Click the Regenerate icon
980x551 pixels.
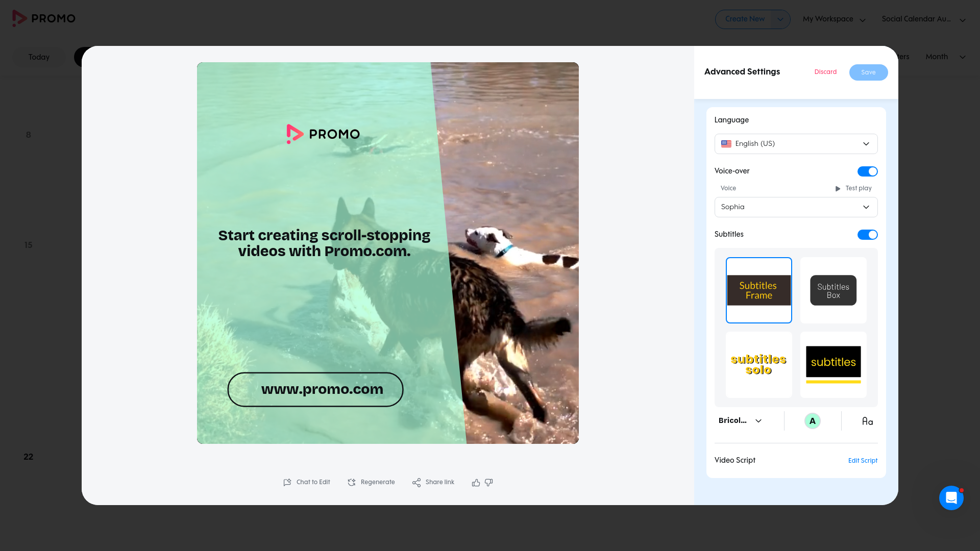(x=352, y=482)
